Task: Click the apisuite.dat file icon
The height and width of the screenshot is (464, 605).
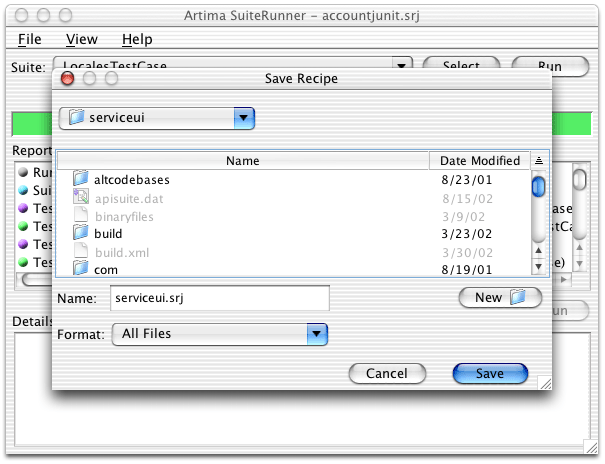Action: (81, 198)
